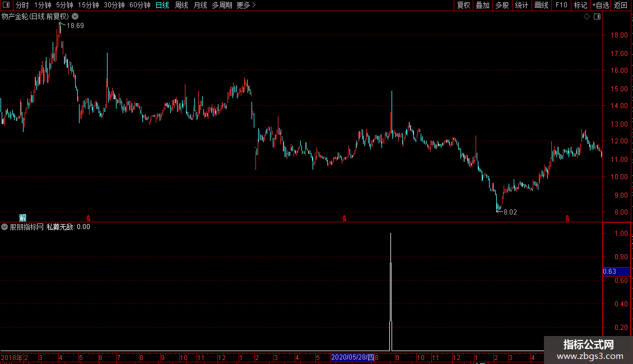Click the red S marker near April 2020
The image size is (633, 364).
pos(567,218)
